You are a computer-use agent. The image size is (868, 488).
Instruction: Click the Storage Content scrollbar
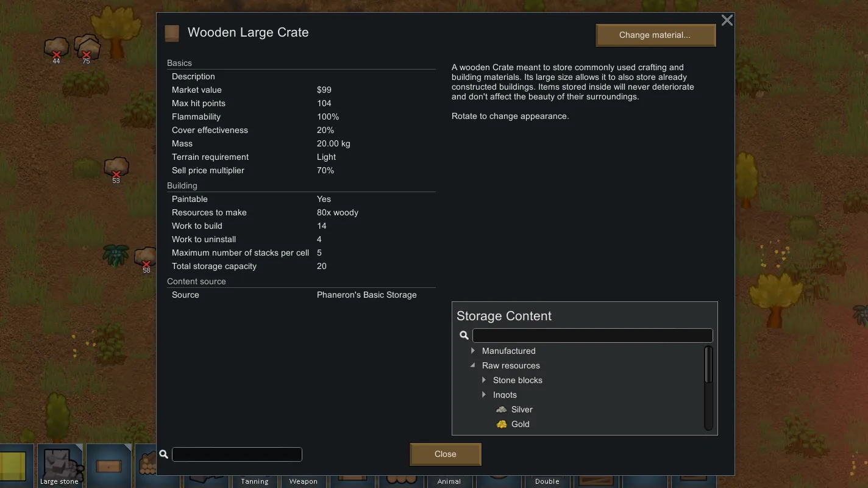pos(708,388)
